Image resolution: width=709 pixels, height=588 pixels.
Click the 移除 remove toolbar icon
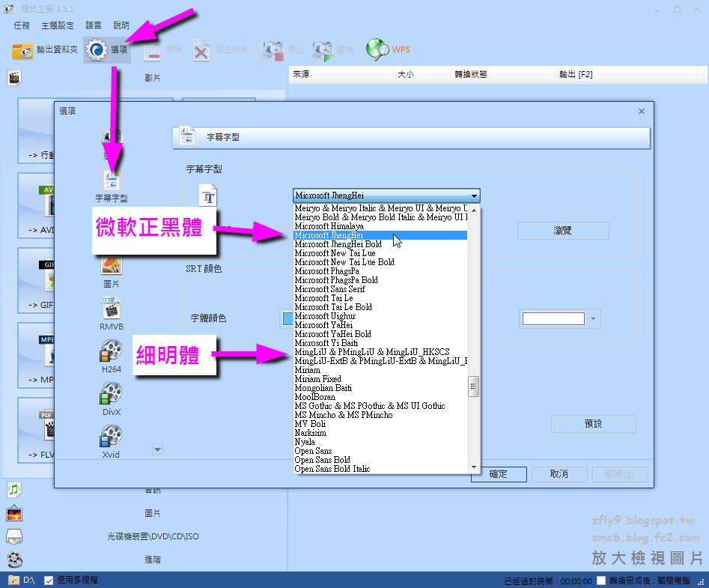152,50
